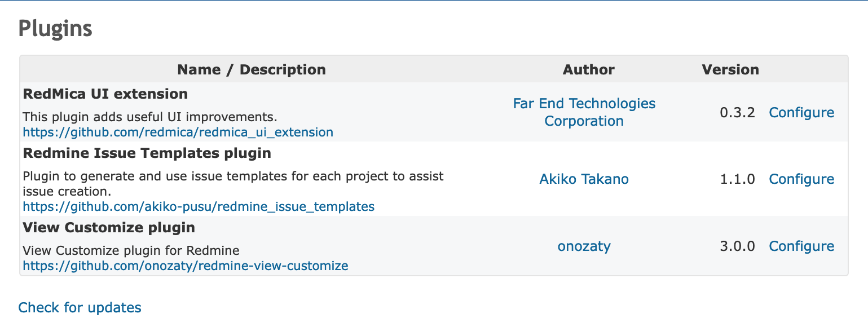868x327 pixels.
Task: Visit author Akiko Takano's link
Action: point(584,179)
